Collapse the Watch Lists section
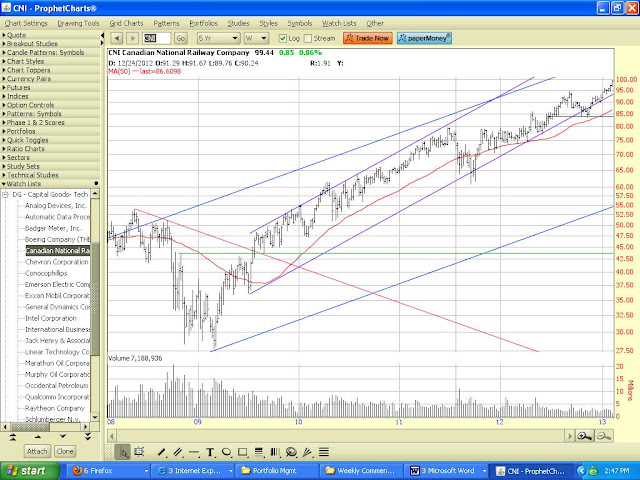The image size is (640, 480). tap(50, 184)
